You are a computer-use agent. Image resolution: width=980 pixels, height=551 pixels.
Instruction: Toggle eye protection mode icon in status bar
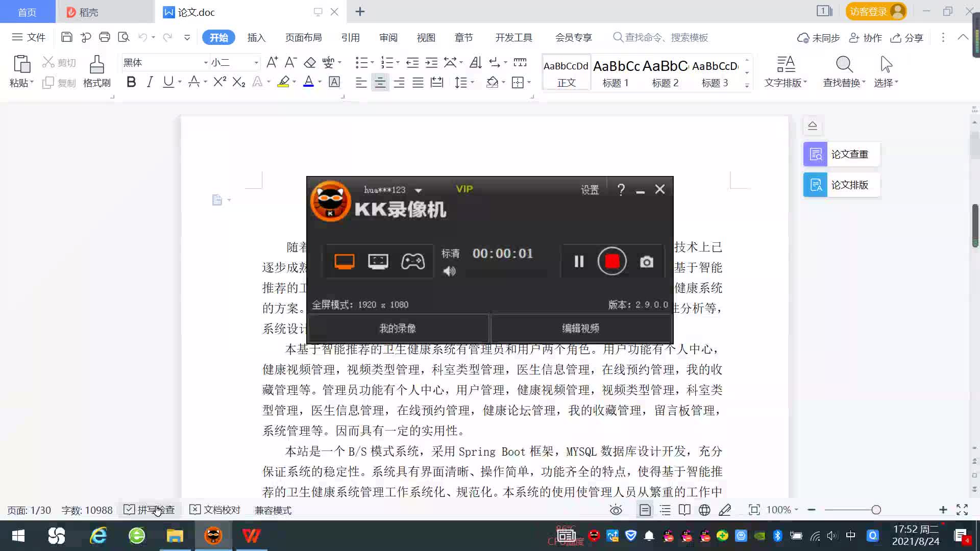pyautogui.click(x=616, y=510)
